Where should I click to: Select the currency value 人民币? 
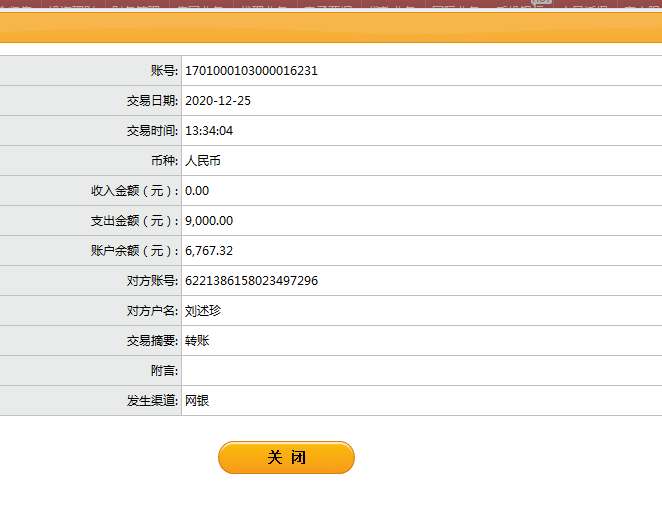point(204,161)
